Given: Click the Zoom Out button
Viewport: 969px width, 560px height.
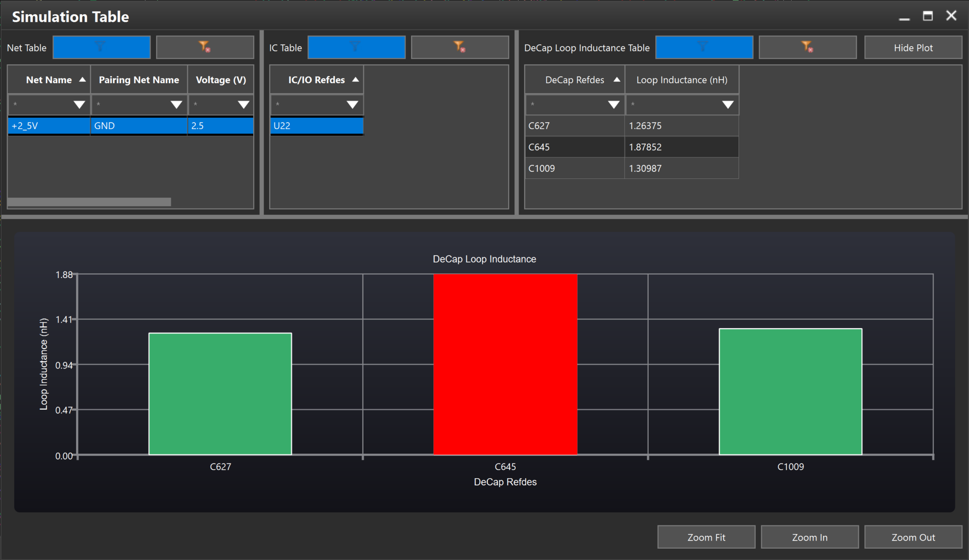Looking at the screenshot, I should point(913,537).
